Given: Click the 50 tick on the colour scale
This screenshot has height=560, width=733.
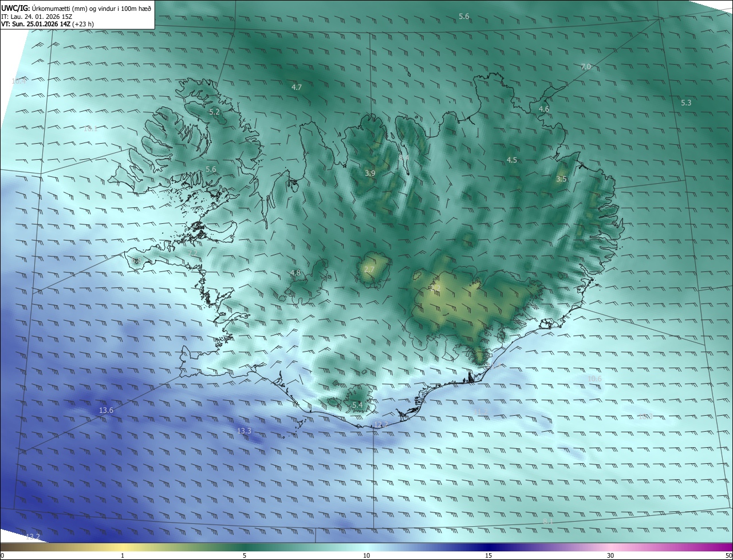Looking at the screenshot, I should click(728, 555).
